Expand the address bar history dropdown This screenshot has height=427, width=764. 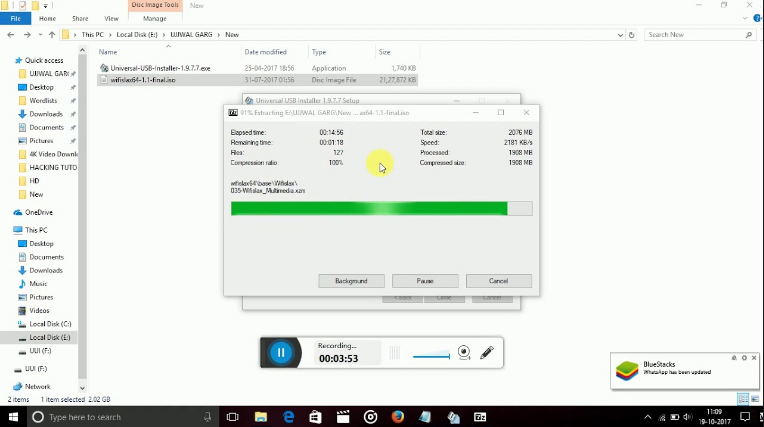point(620,35)
